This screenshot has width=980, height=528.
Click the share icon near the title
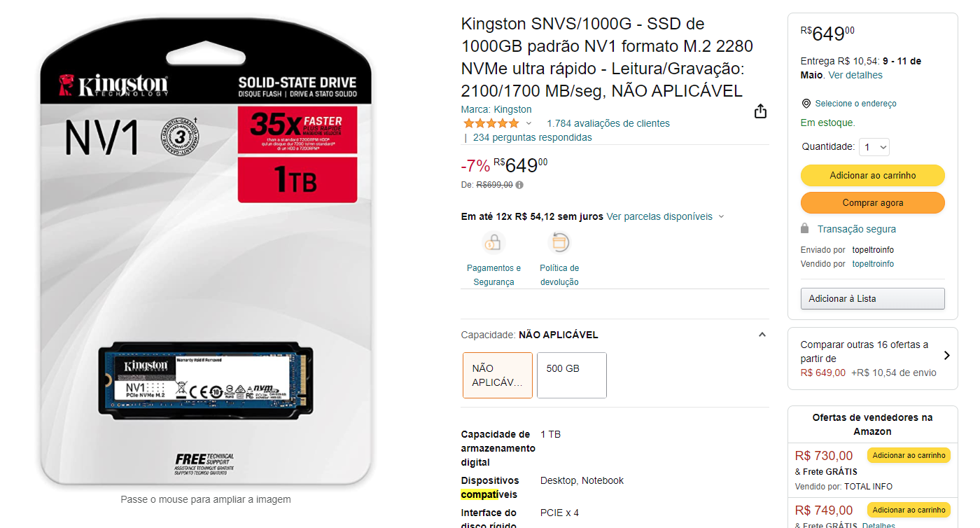click(760, 111)
